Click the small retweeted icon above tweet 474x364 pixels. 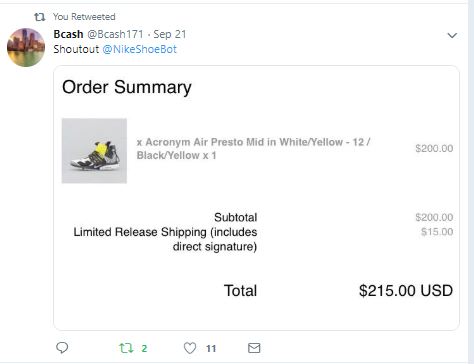(x=40, y=17)
